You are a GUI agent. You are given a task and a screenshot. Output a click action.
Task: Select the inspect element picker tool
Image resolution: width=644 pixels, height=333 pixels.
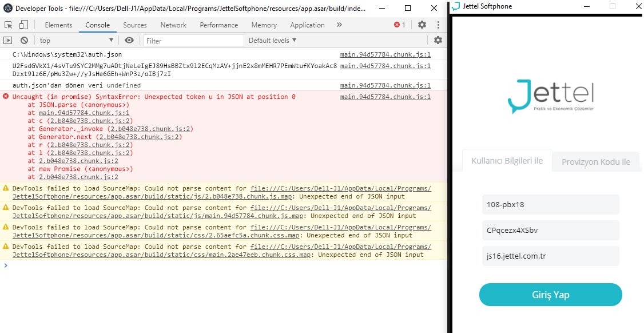point(9,25)
